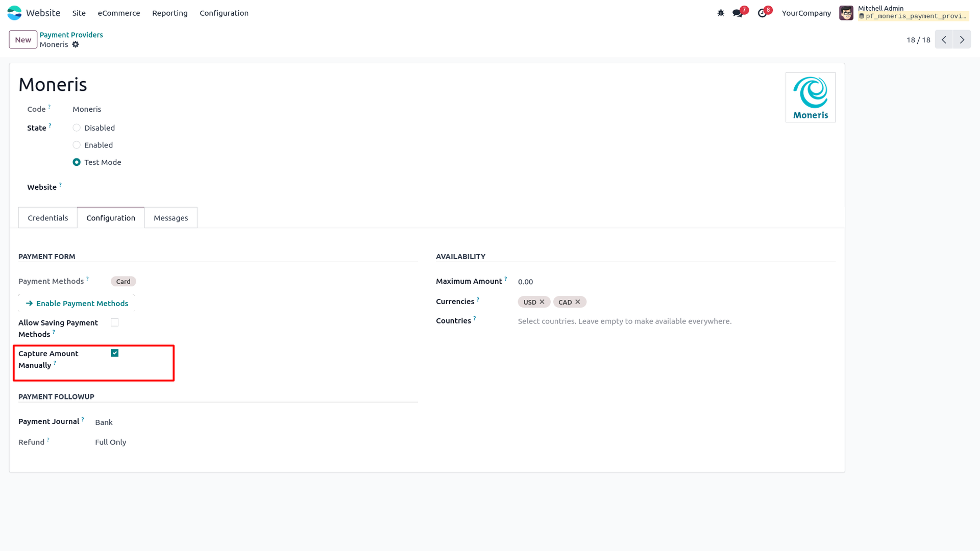Image resolution: width=980 pixels, height=551 pixels.
Task: Open the activities clock icon
Action: [x=762, y=13]
